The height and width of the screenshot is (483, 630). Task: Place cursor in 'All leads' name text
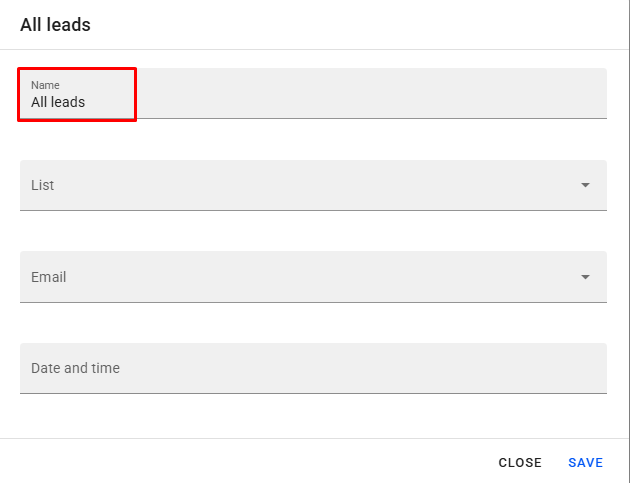tap(58, 102)
